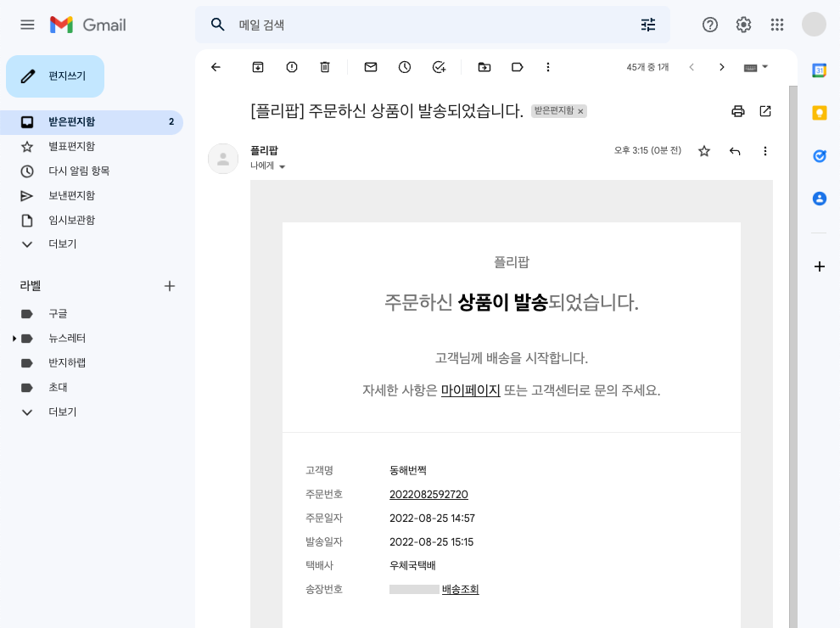Toggle the main menu hamburger
The height and width of the screenshot is (628, 840).
point(27,25)
